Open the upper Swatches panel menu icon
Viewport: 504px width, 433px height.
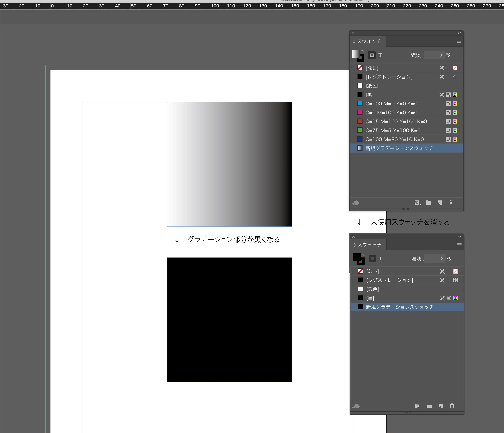[x=459, y=41]
